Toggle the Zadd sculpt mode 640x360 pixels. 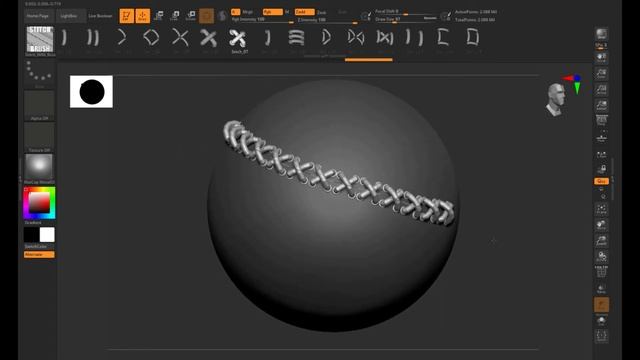coord(304,12)
